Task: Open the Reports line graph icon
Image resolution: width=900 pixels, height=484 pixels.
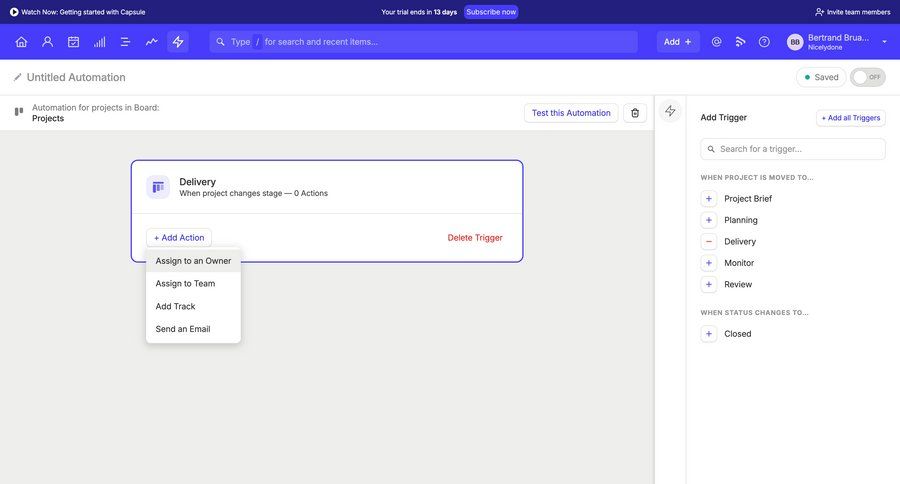Action: click(x=152, y=42)
